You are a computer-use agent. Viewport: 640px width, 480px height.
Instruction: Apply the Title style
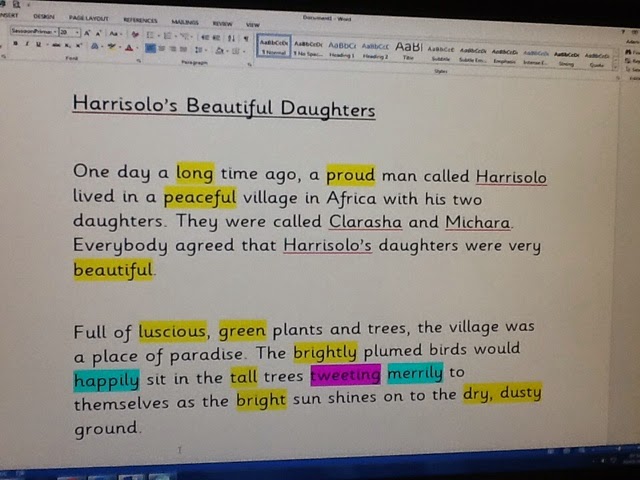(408, 51)
